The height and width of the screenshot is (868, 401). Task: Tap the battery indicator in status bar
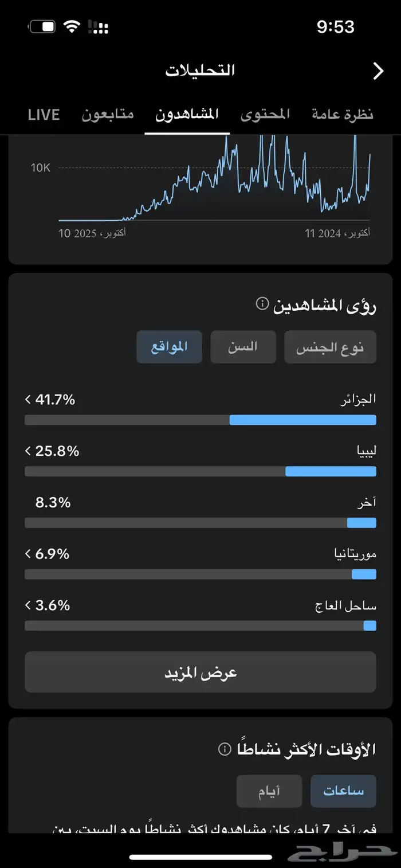pyautogui.click(x=42, y=26)
